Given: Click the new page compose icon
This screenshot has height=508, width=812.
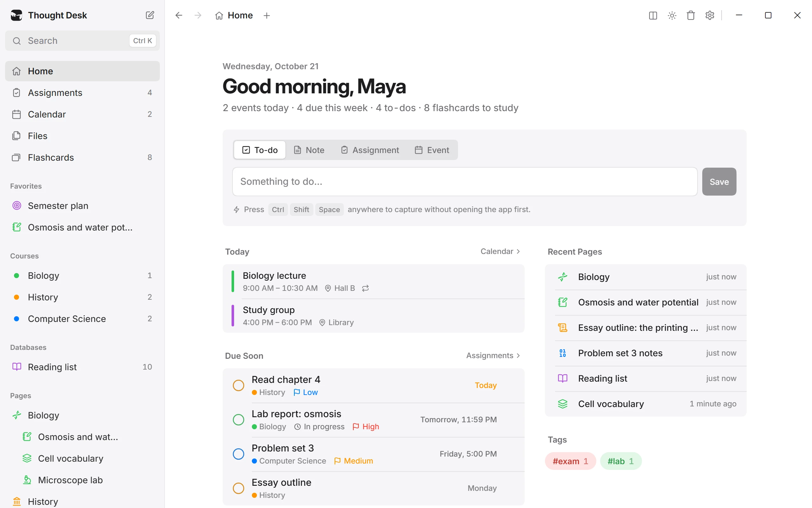Looking at the screenshot, I should [150, 15].
